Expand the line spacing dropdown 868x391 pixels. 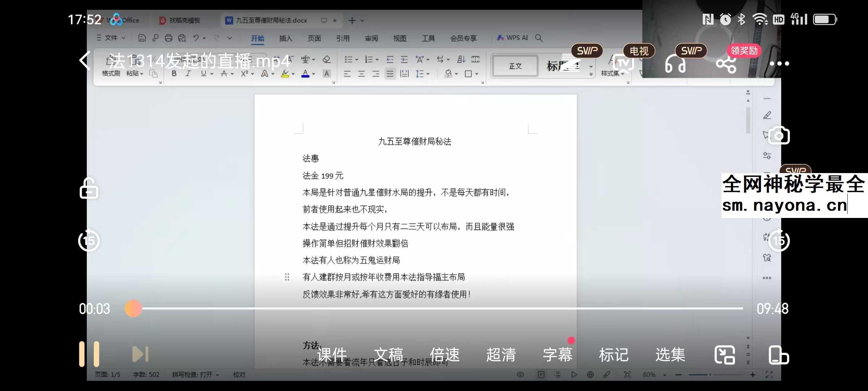(x=428, y=74)
